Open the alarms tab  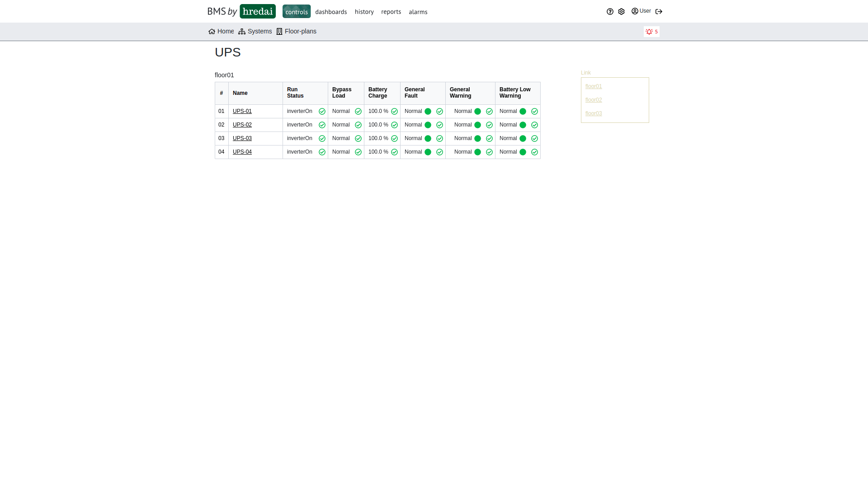pos(418,12)
